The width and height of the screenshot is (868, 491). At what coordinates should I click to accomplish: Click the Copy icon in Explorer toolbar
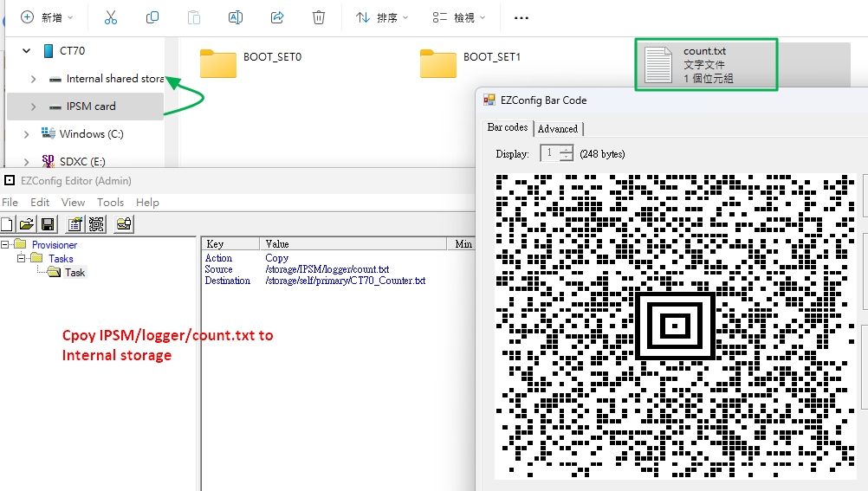(152, 17)
